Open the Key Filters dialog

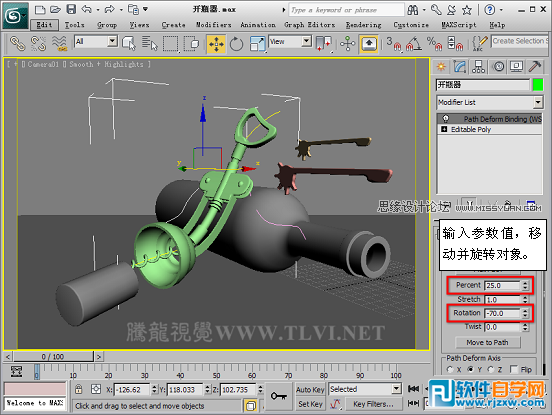(373, 404)
